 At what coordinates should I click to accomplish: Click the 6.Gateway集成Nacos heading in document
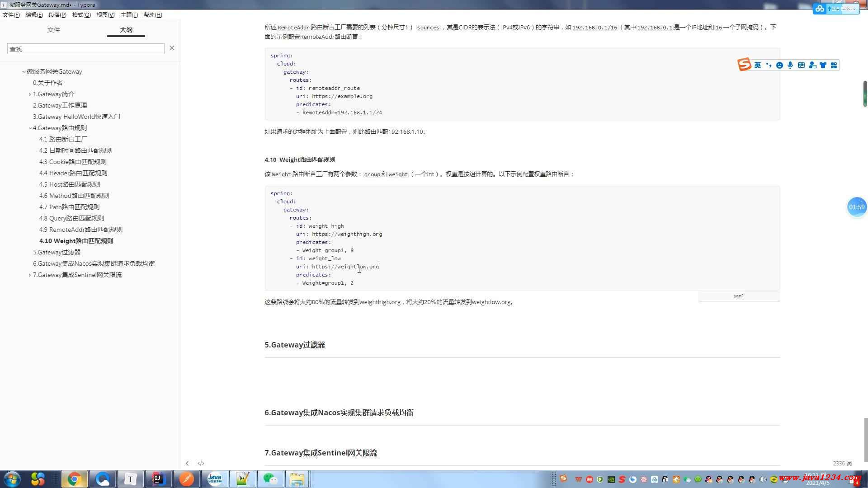(x=339, y=413)
